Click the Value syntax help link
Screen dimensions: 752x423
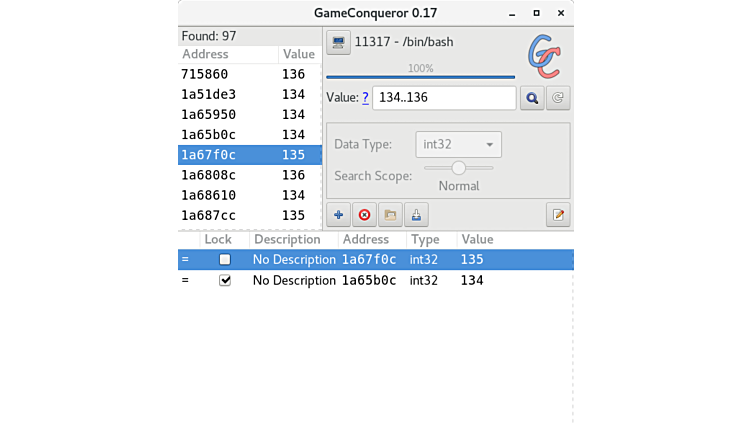click(365, 98)
